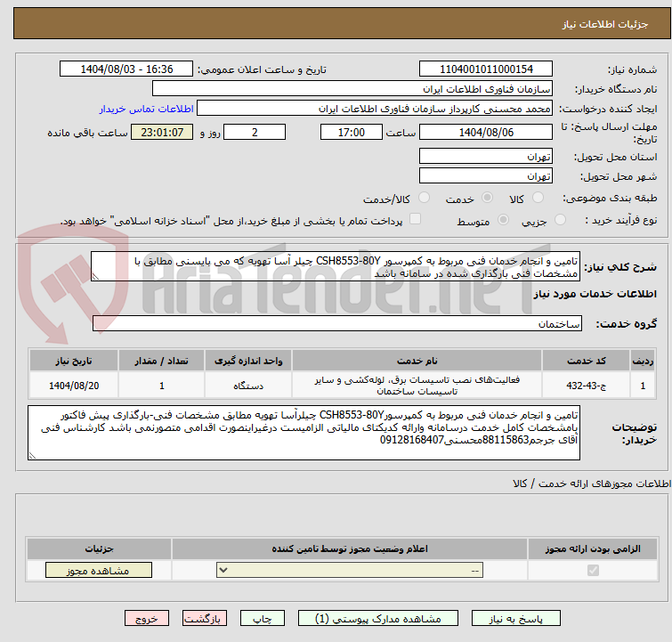Click the ایجاد کننده درخواست field
The width and height of the screenshot is (672, 642).
pyautogui.click(x=375, y=109)
